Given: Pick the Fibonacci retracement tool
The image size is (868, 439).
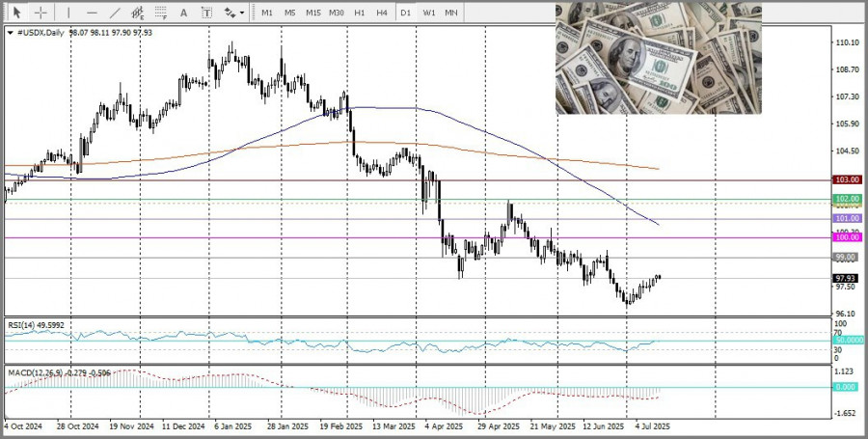Looking at the screenshot, I should 161,13.
